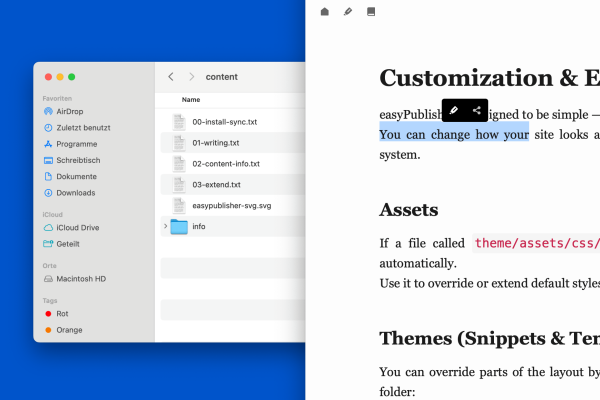
Task: Select the easypublisher-svg.svg file
Action: [x=231, y=205]
